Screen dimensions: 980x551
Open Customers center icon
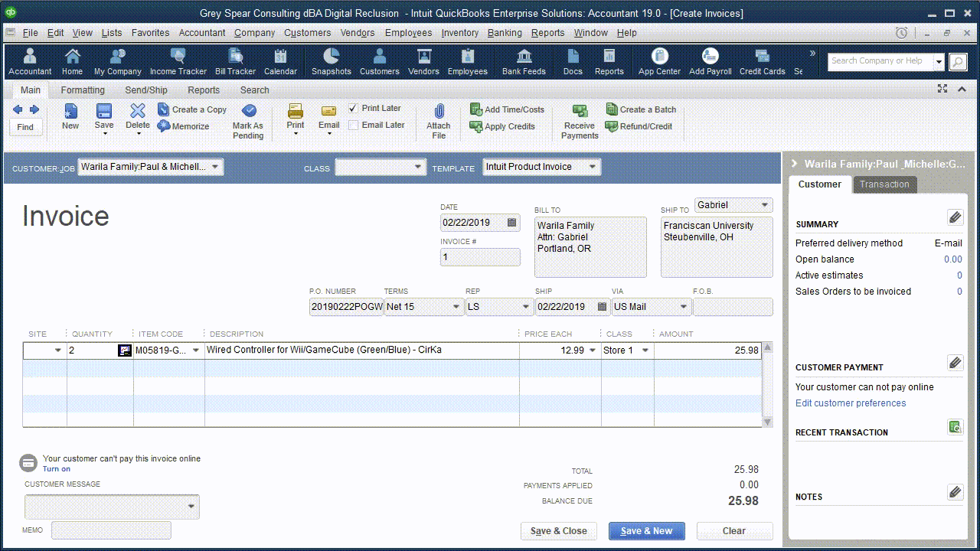pos(379,61)
